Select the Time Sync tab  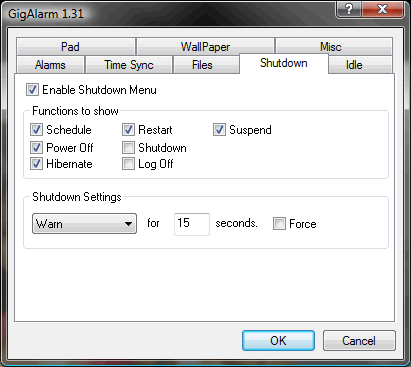[x=129, y=65]
